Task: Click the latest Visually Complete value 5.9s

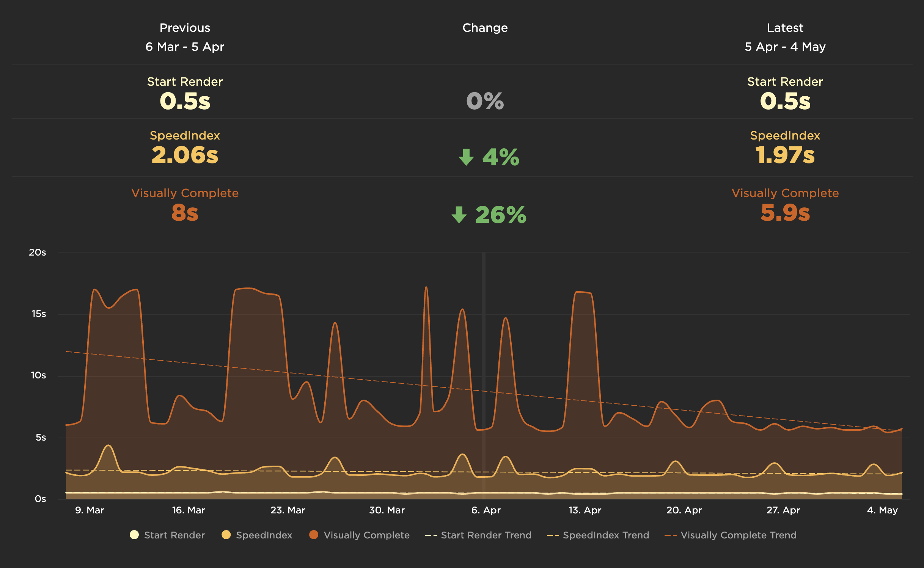Action: (x=785, y=212)
